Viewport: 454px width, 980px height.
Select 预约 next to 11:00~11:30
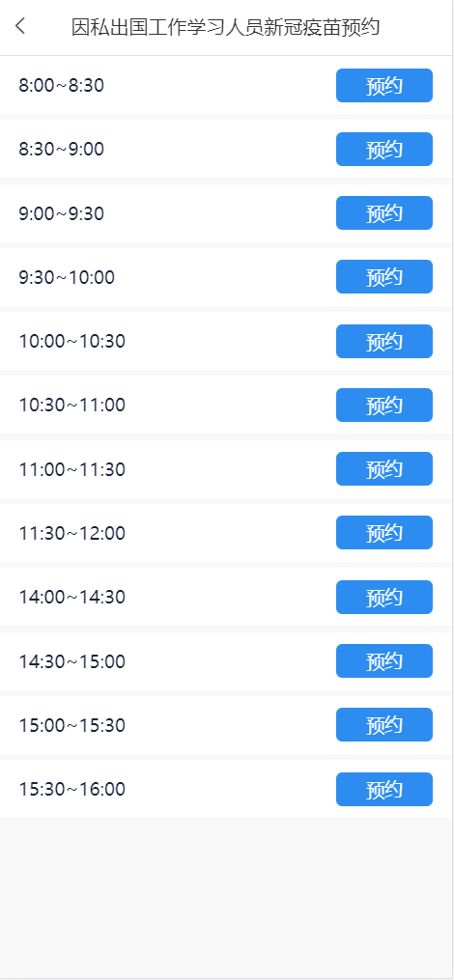383,468
